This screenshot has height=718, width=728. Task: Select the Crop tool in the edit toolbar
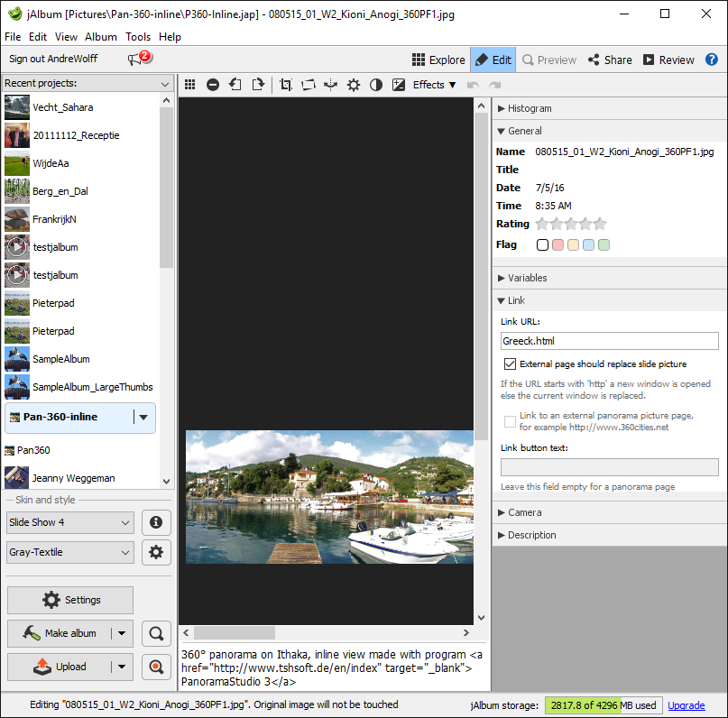[285, 84]
